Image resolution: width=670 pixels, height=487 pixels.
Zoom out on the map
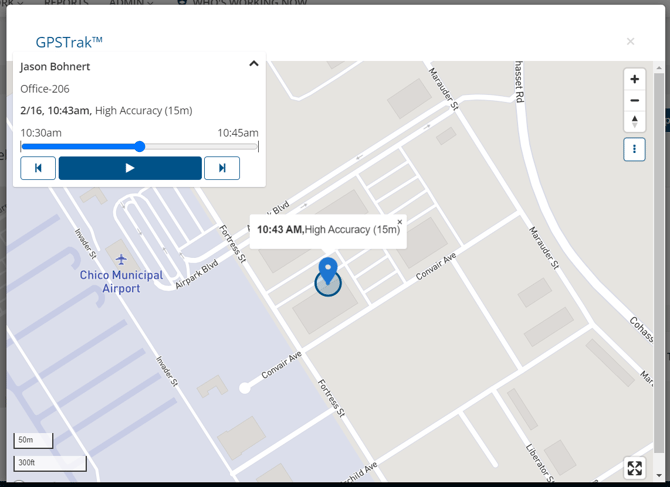(634, 100)
